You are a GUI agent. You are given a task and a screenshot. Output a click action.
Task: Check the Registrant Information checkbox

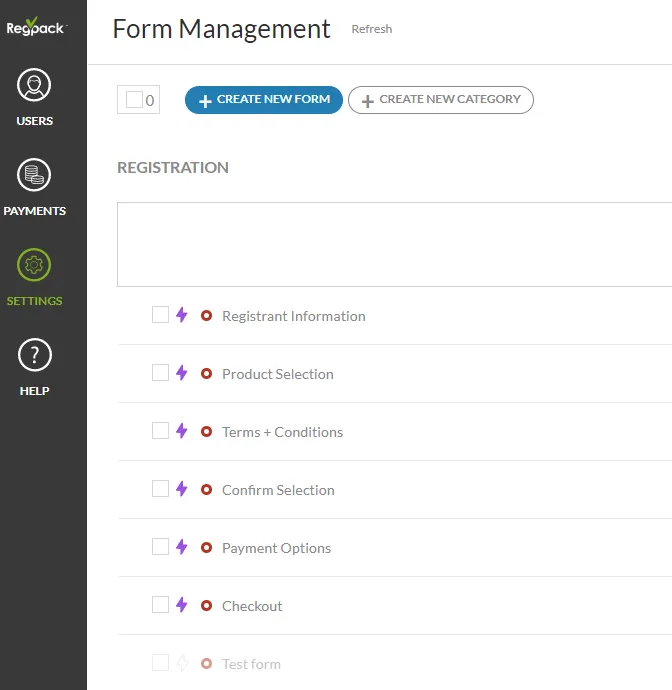(x=160, y=315)
